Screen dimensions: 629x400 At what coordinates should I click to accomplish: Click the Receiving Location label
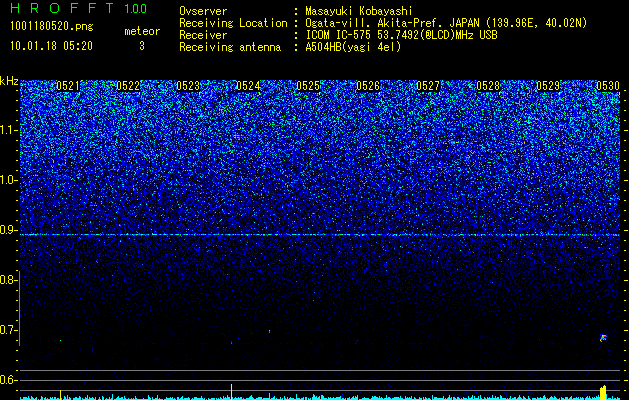click(233, 23)
